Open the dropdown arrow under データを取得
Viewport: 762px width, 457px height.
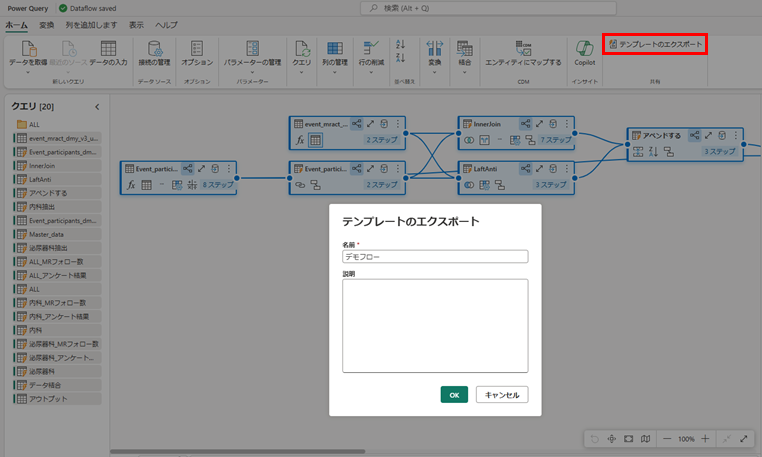28,72
